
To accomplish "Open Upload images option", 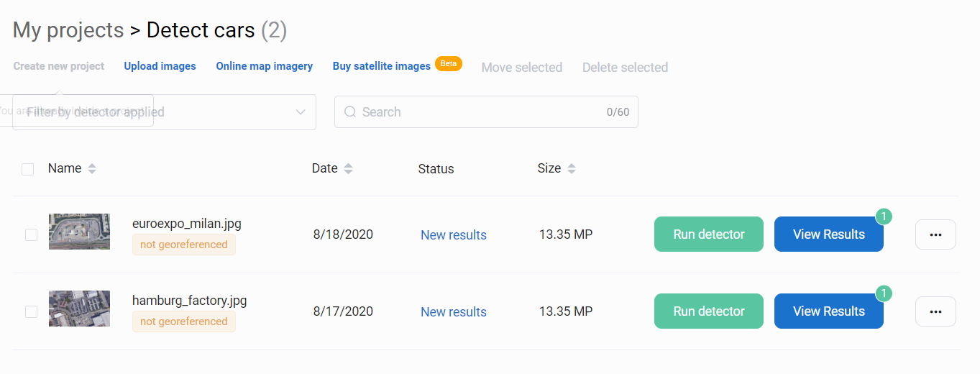I will [160, 66].
